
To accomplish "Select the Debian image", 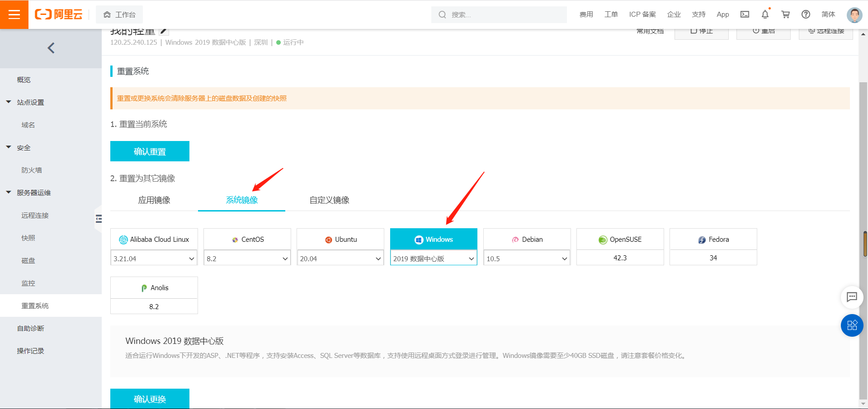I will pyautogui.click(x=527, y=239).
